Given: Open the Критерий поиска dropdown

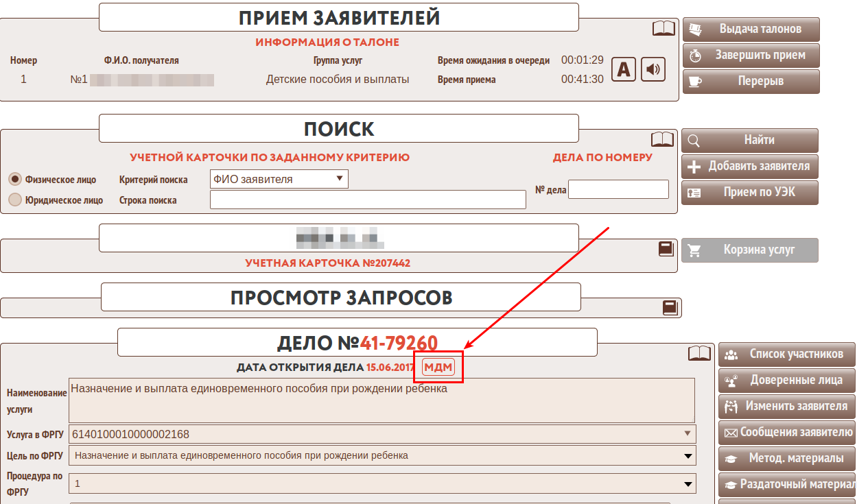Looking at the screenshot, I should [x=279, y=180].
